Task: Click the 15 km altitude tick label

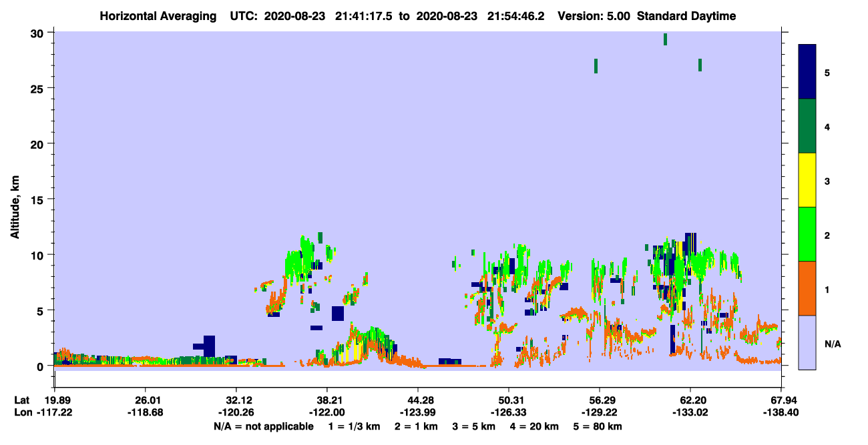Action: pos(37,199)
